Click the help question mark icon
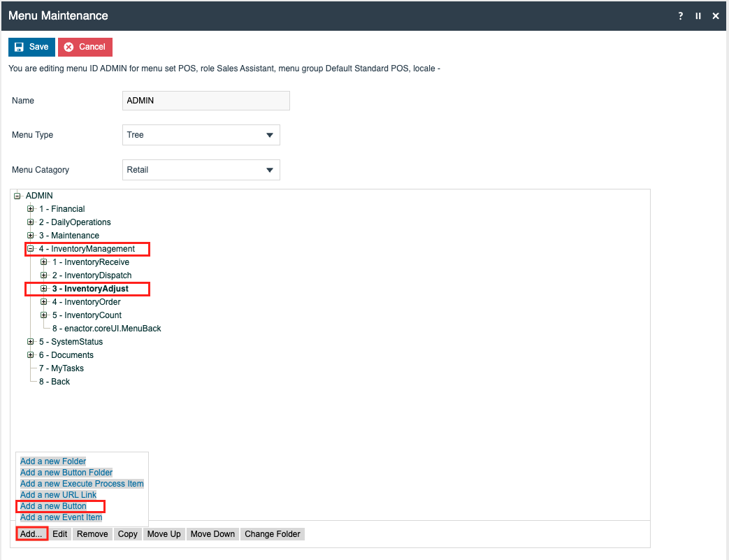 (x=681, y=16)
